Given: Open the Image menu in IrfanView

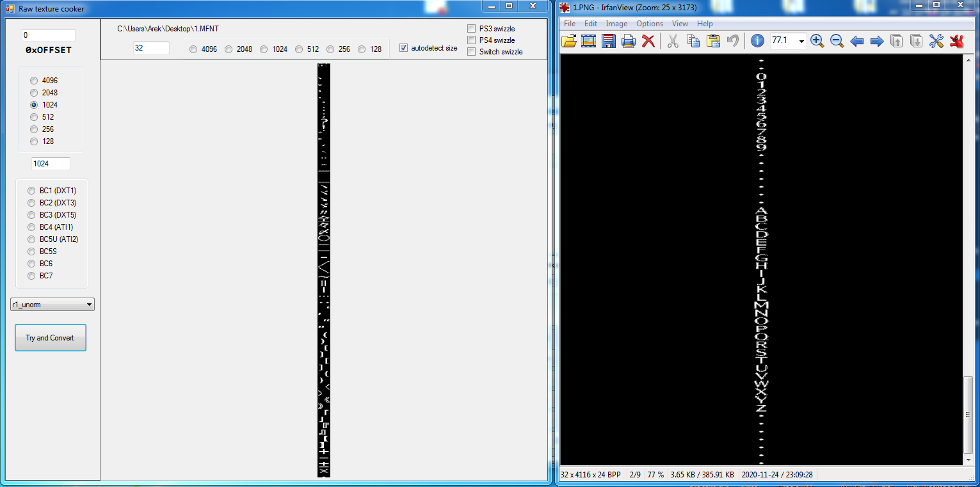Looking at the screenshot, I should 616,24.
